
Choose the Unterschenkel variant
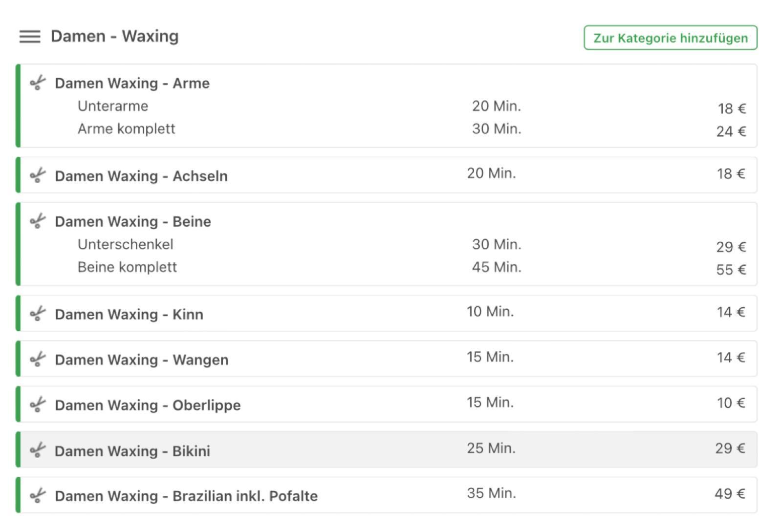tap(412, 245)
